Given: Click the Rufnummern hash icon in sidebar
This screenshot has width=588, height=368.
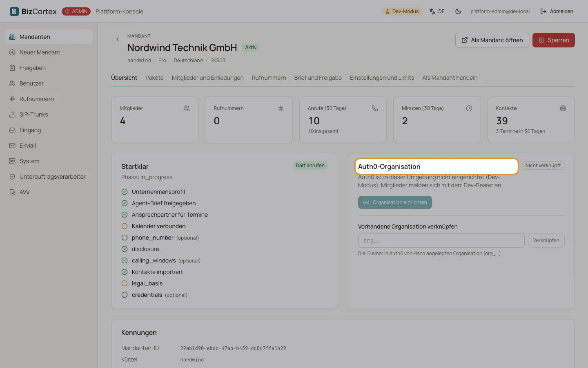Looking at the screenshot, I should click(x=12, y=99).
